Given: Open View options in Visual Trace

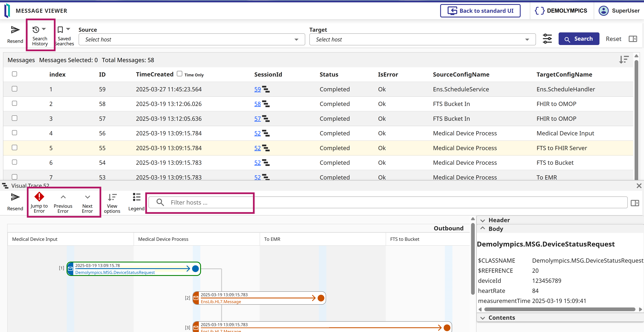Looking at the screenshot, I should coord(112,198).
